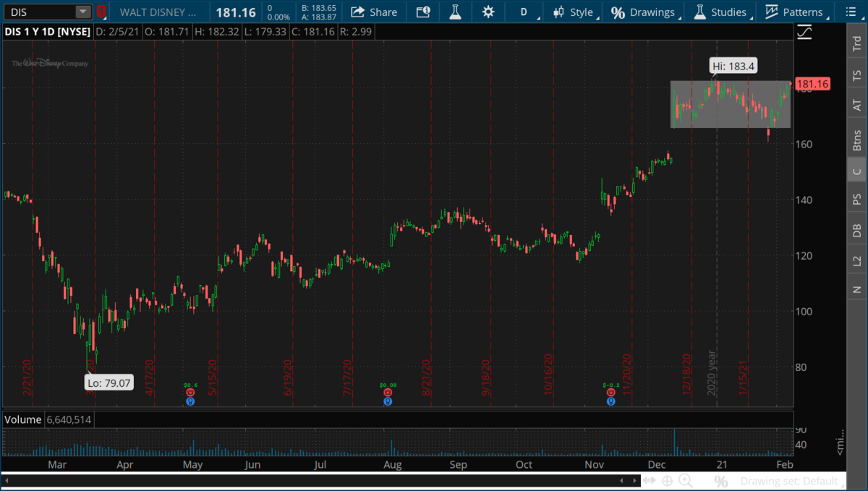The height and width of the screenshot is (491, 868).
Task: Open the PS sidebar tab
Action: 857,199
